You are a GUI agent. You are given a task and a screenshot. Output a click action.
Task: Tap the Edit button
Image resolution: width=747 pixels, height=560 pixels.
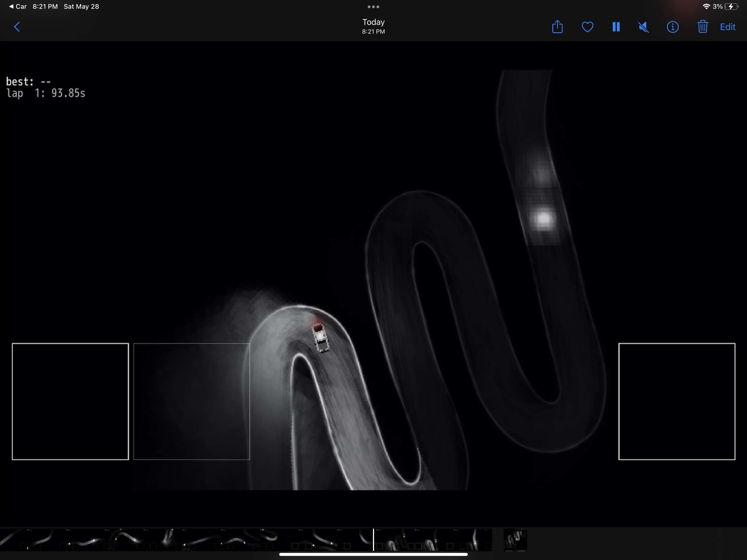pos(727,27)
